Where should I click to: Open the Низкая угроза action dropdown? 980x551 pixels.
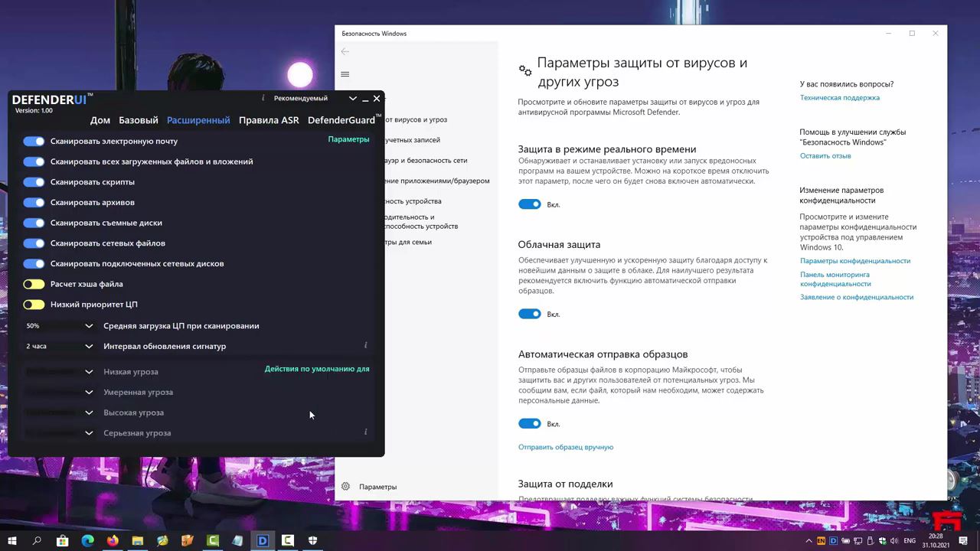89,372
